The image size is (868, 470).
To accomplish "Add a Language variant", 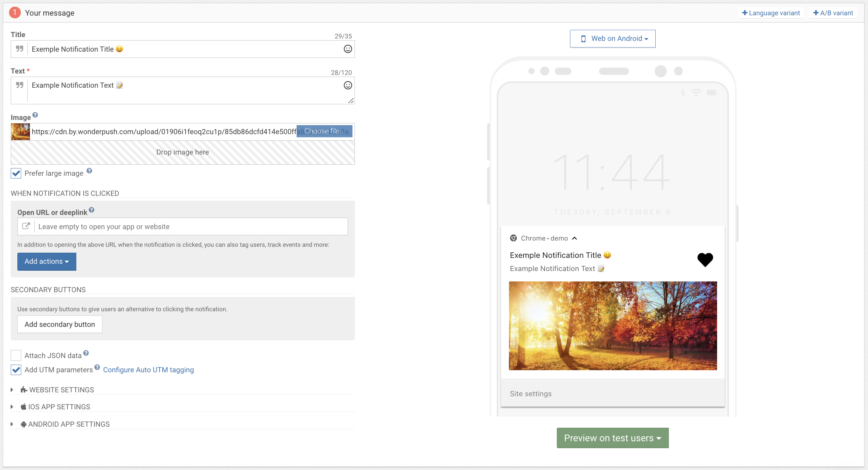I will 771,13.
